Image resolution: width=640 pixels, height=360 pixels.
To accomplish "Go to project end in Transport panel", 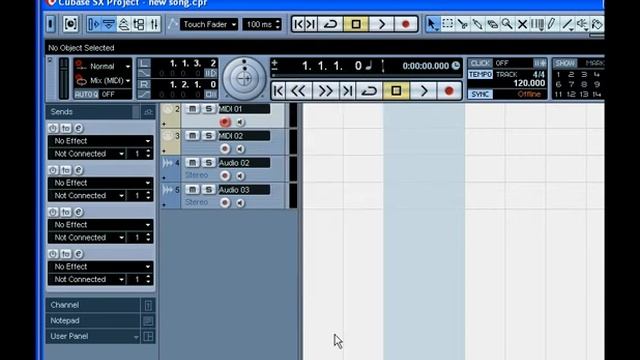I will click(x=347, y=91).
